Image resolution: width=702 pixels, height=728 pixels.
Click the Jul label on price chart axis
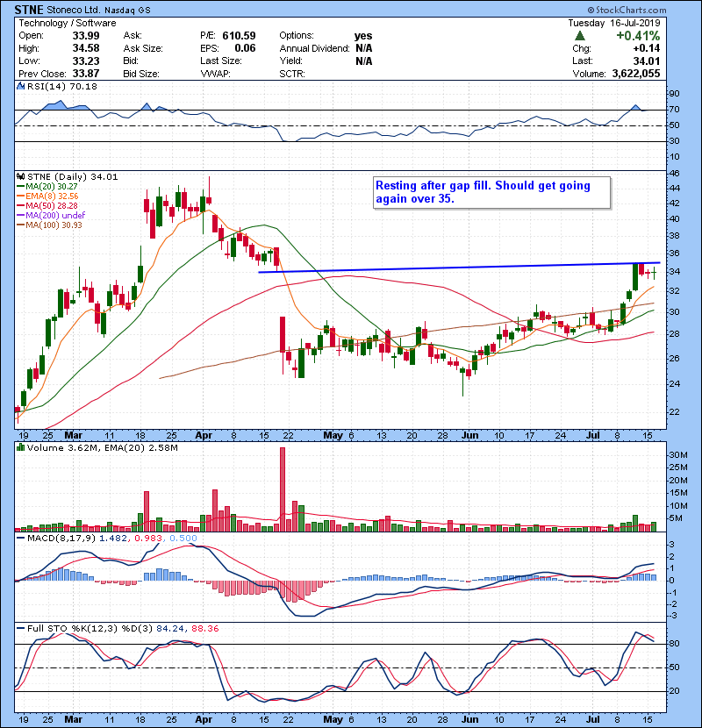[x=593, y=436]
